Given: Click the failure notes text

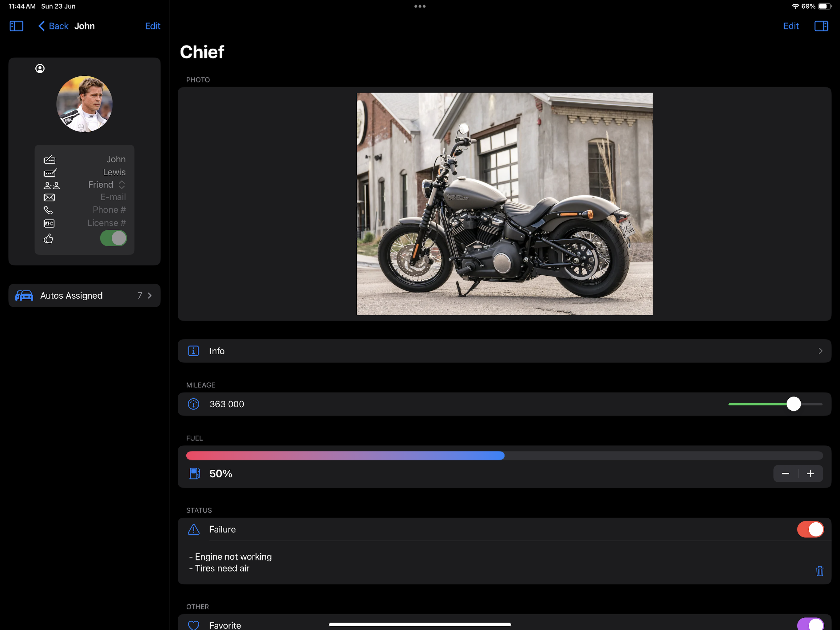Looking at the screenshot, I should [230, 562].
